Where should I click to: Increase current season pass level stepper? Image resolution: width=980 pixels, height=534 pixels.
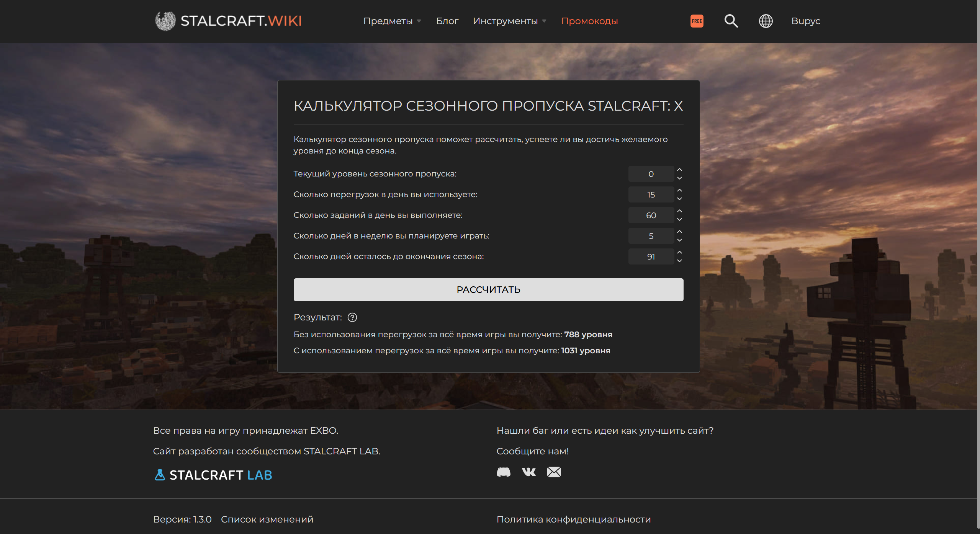click(679, 170)
